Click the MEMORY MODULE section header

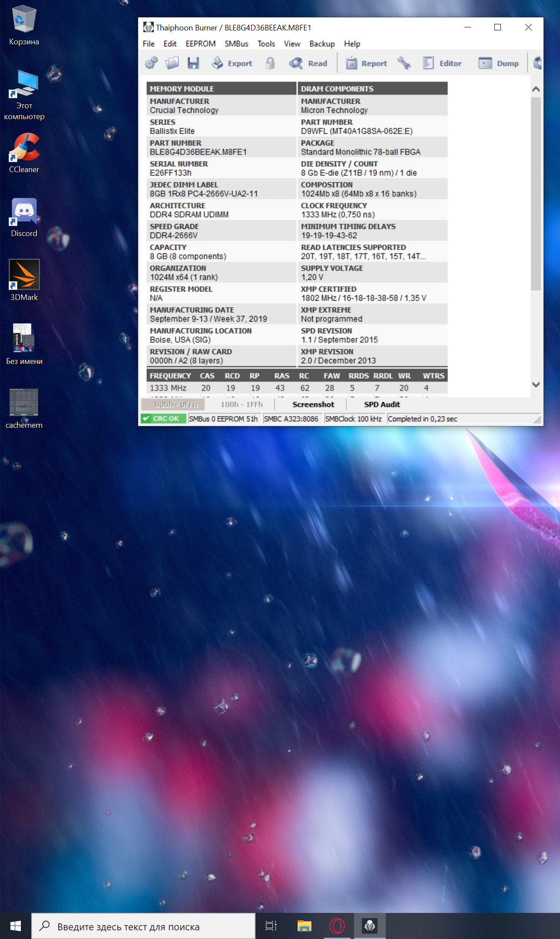[x=222, y=89]
